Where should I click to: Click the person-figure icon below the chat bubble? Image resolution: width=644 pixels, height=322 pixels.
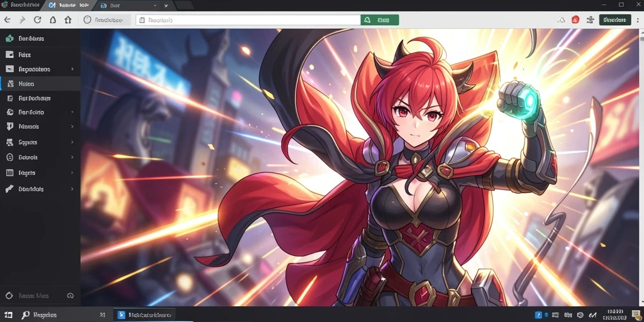pyautogui.click(x=10, y=142)
